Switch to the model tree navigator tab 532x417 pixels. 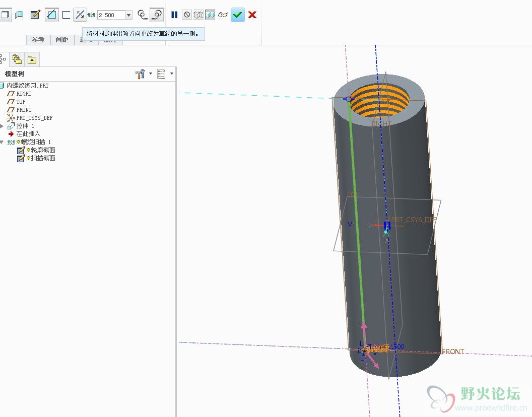click(x=3, y=59)
